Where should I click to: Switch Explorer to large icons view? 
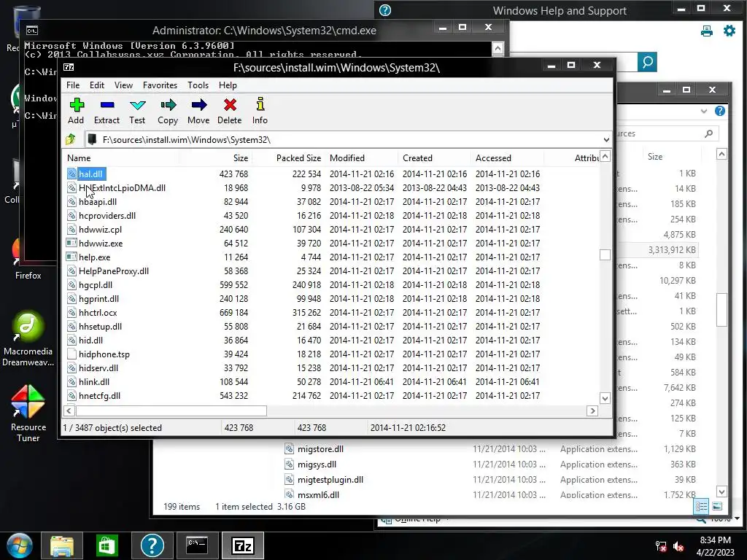(717, 507)
